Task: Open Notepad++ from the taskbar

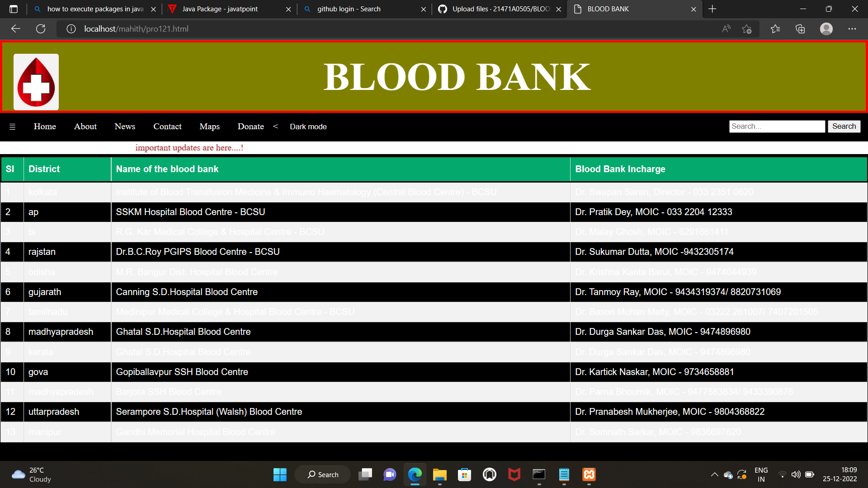Action: (564, 474)
